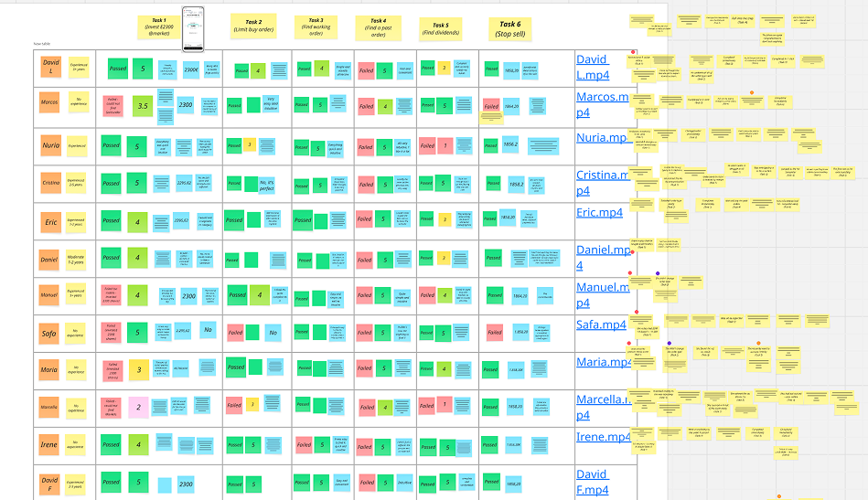This screenshot has height=500, width=868.
Task: Open the Maria.mp4 video link
Action: [x=604, y=362]
